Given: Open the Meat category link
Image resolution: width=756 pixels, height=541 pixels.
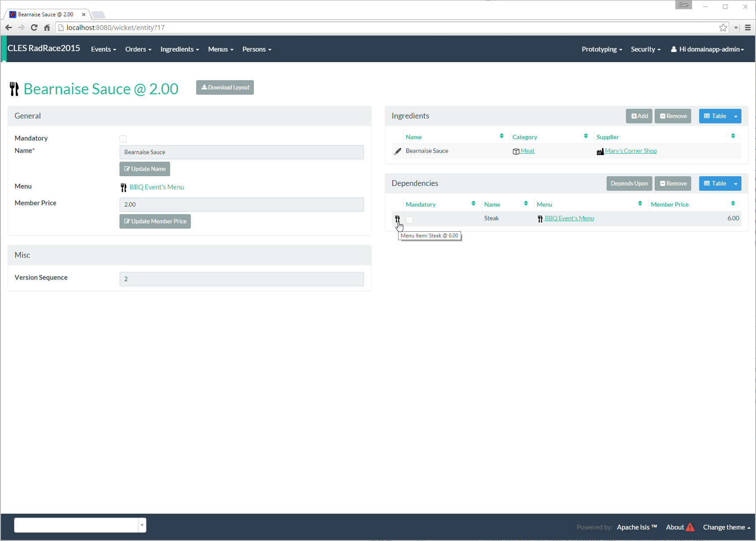Looking at the screenshot, I should [x=527, y=151].
